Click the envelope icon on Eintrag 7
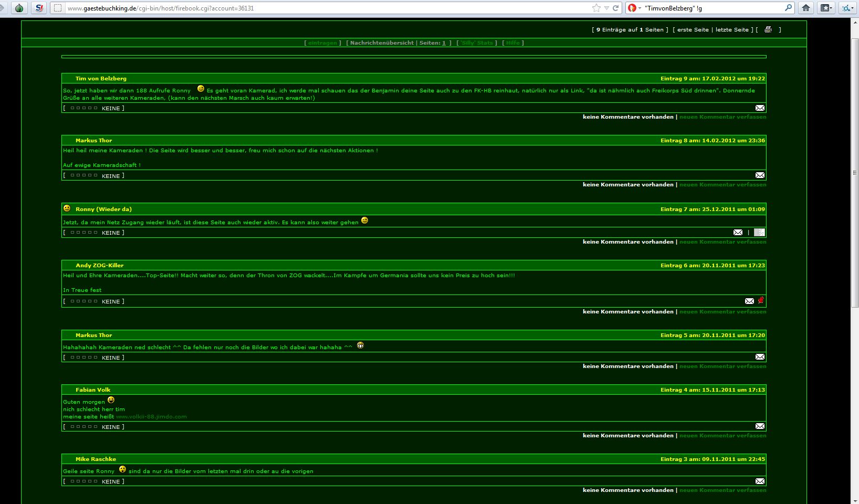Image resolution: width=859 pixels, height=504 pixels. click(x=738, y=232)
